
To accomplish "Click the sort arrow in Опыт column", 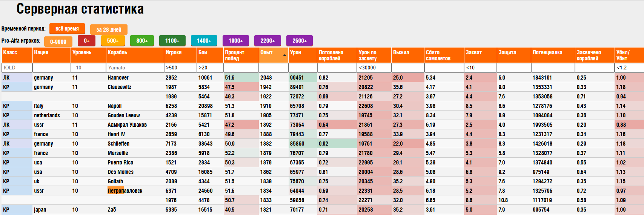I will (284, 55).
